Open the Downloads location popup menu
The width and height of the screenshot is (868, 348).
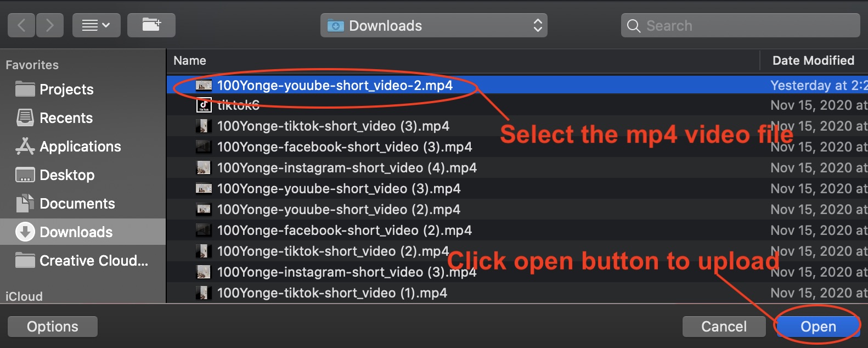tap(433, 25)
